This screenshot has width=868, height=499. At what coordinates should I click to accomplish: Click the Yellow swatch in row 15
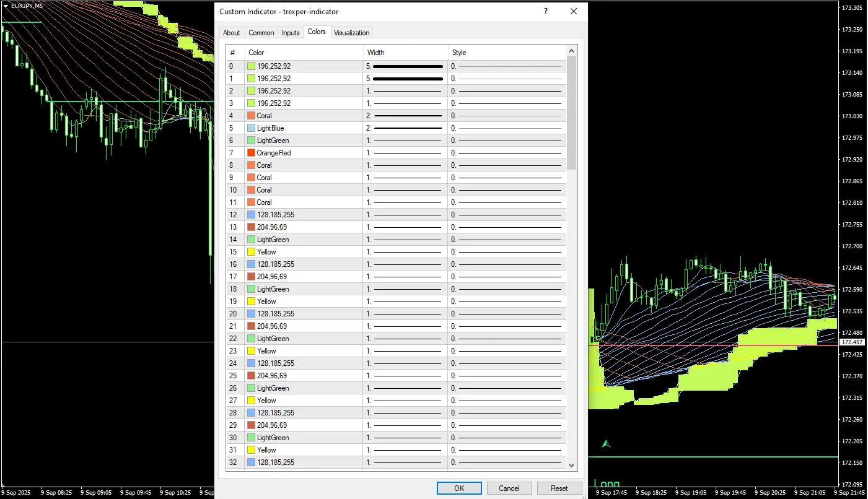(x=252, y=252)
